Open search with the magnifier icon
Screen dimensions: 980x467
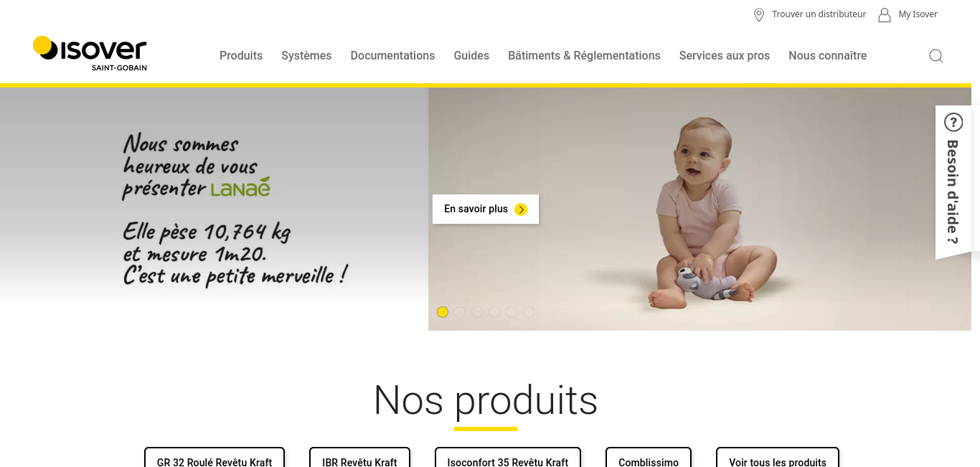click(936, 56)
